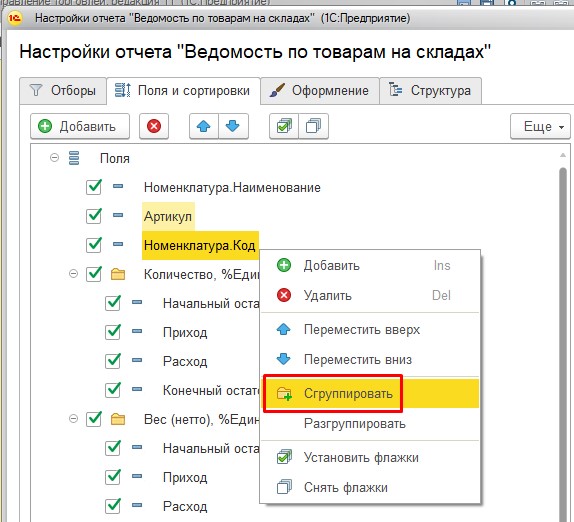Click the 1C application logo icon
Image resolution: width=574 pixels, height=522 pixels.
point(15,17)
